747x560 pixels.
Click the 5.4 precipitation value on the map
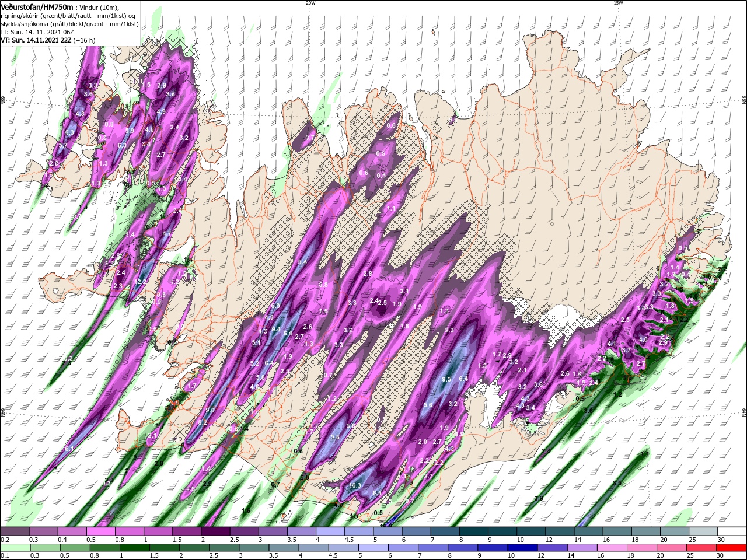tap(302, 262)
